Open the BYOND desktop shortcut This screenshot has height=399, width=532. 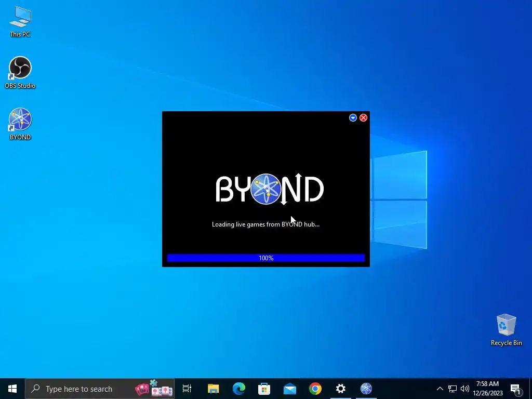[x=20, y=124]
